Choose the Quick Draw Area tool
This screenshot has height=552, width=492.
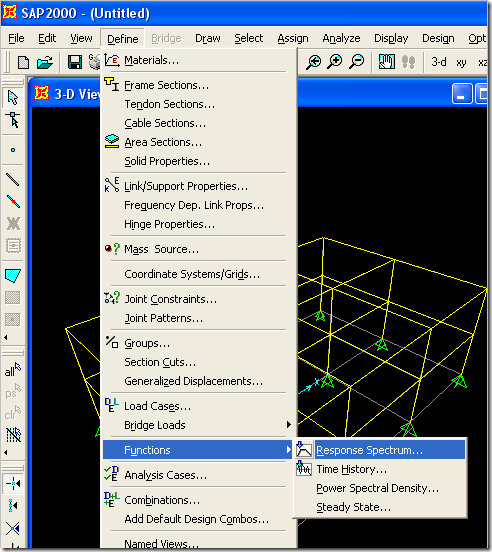(x=13, y=319)
